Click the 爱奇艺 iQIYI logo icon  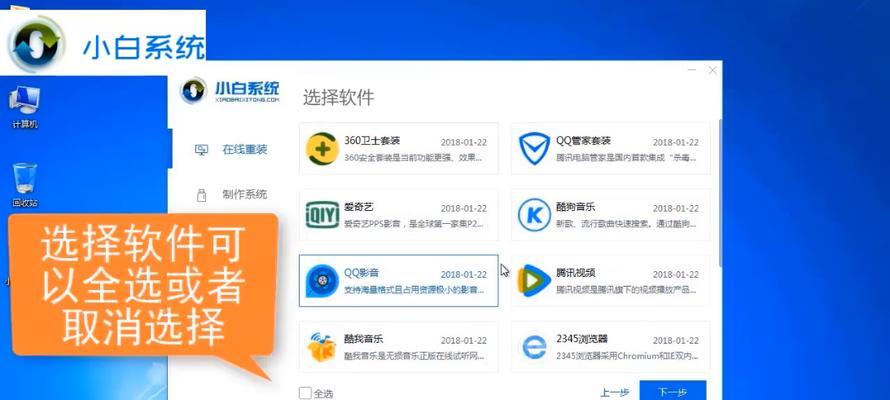pyautogui.click(x=322, y=214)
